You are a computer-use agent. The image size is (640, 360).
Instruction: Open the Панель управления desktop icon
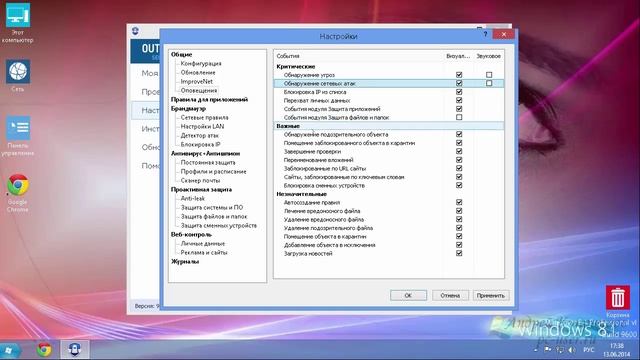click(18, 136)
